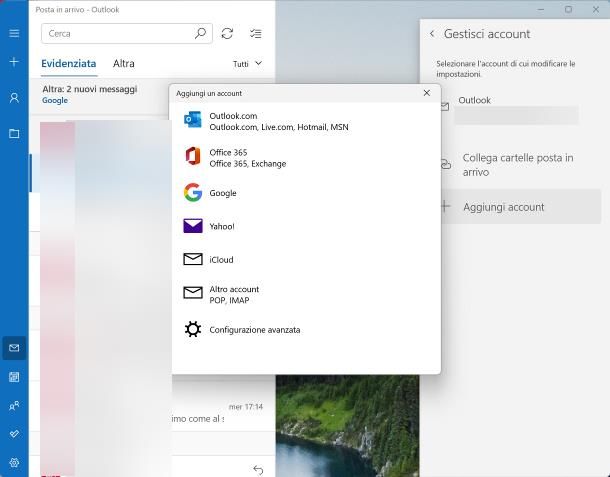This screenshot has height=477, width=610.
Task: Click Collega cartelle posta in arrivo
Action: coord(521,165)
